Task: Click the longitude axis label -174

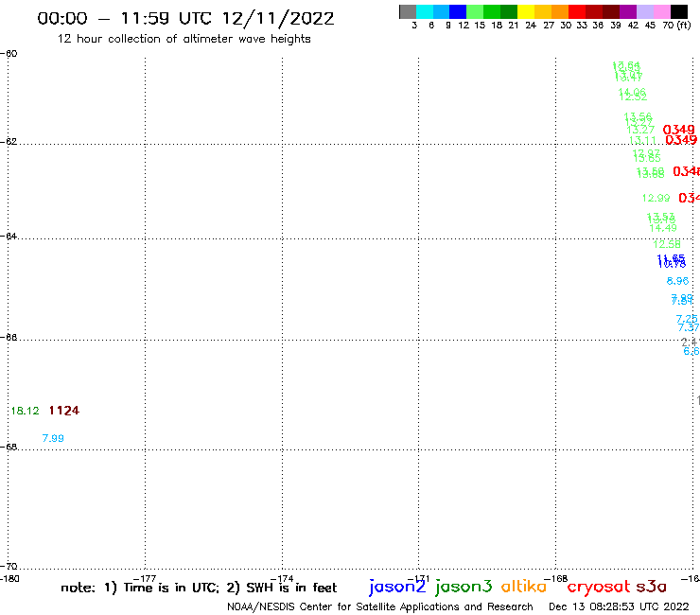Action: pos(282,578)
